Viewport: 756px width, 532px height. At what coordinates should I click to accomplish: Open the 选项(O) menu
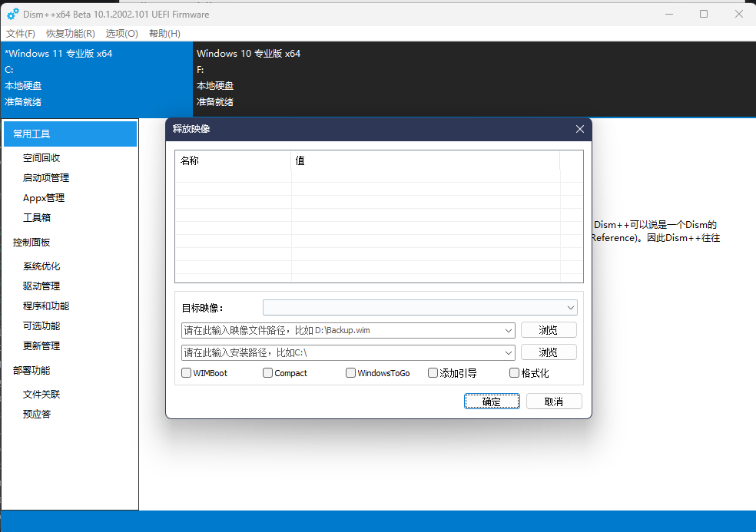pyautogui.click(x=121, y=33)
